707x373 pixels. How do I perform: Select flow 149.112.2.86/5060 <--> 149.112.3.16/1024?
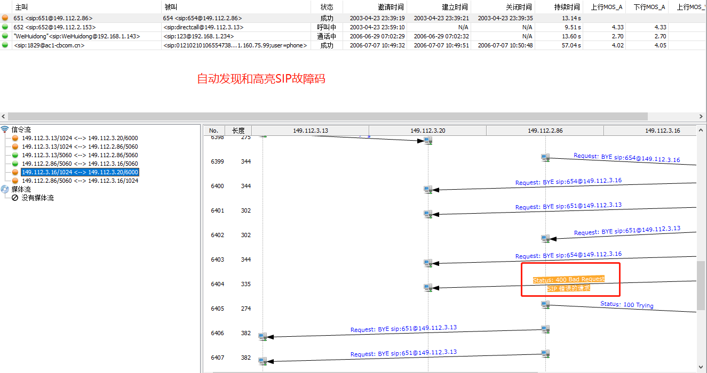tap(80, 181)
